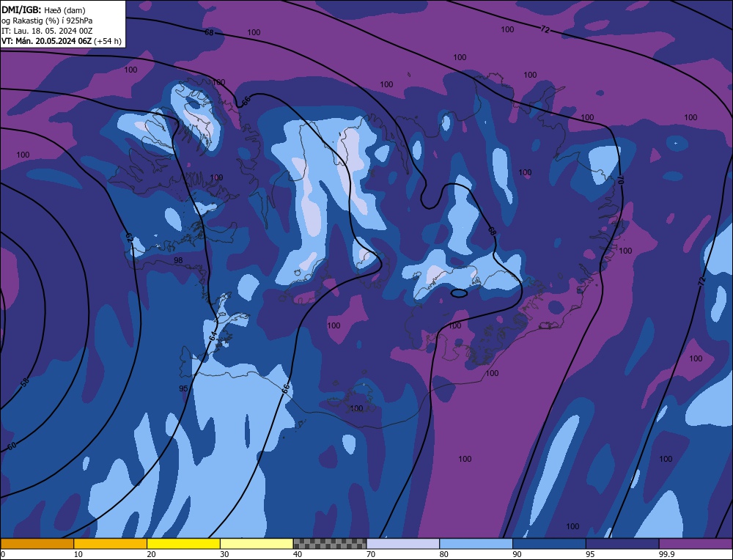Click the dark orange 0–10 legend swatch
Viewport: 733px width, 560px height.
[37, 544]
